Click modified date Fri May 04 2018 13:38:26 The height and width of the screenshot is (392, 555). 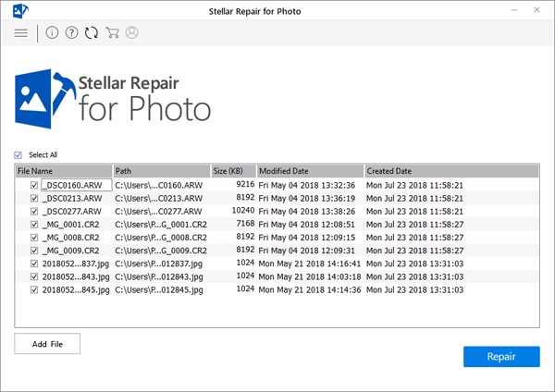pyautogui.click(x=306, y=211)
